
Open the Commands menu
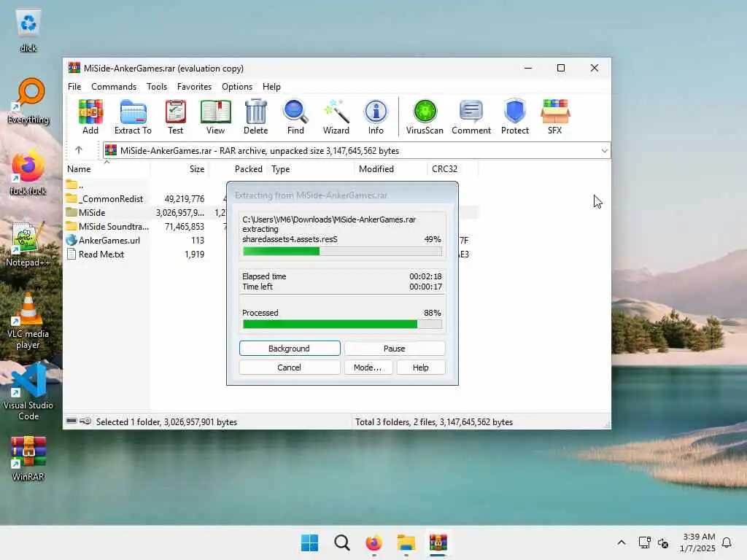[x=114, y=87]
